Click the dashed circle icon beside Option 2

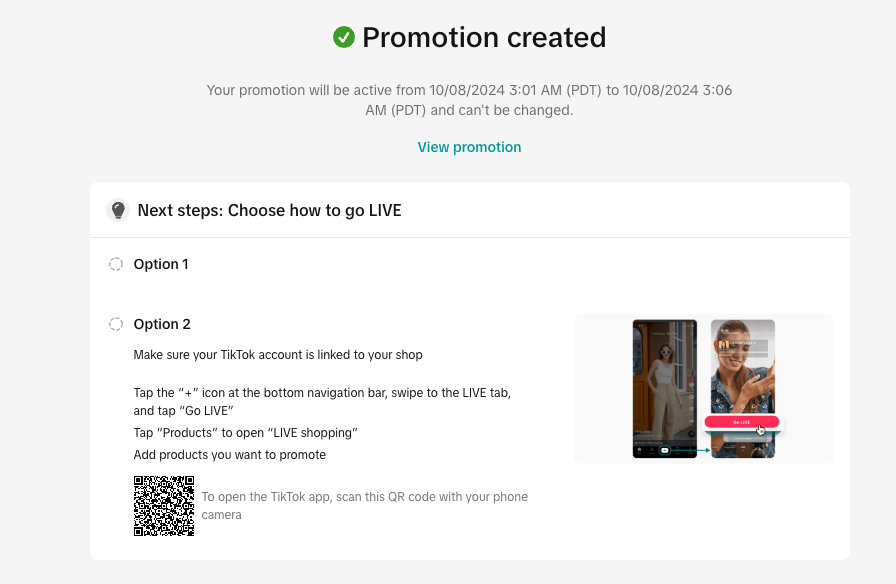[116, 324]
